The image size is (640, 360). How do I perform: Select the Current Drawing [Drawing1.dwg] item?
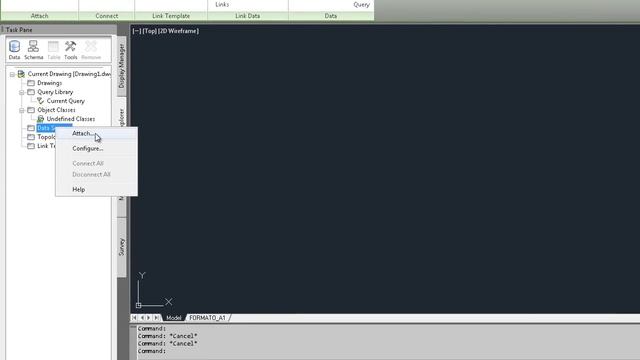(69, 74)
